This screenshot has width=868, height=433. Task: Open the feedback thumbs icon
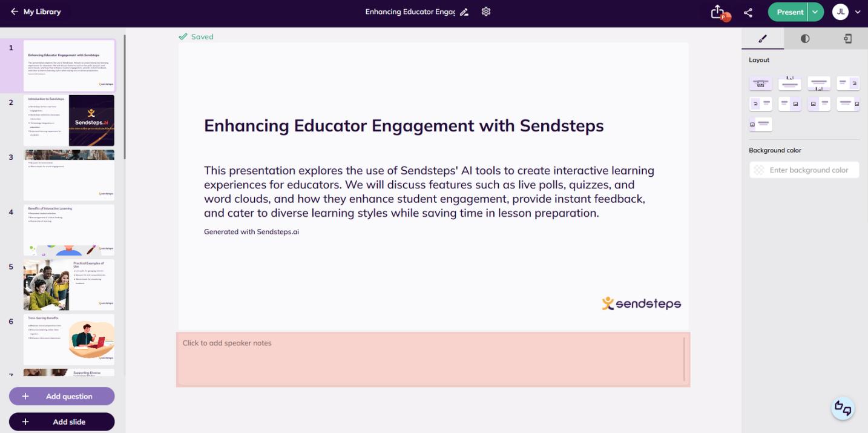click(x=843, y=408)
